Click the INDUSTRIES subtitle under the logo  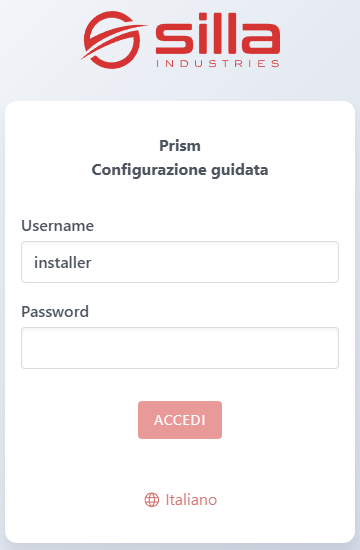218,63
